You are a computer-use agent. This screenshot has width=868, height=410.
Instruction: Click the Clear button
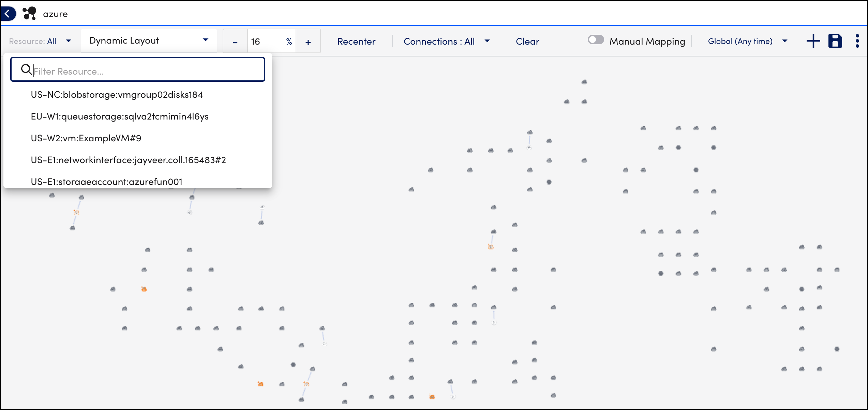[527, 42]
